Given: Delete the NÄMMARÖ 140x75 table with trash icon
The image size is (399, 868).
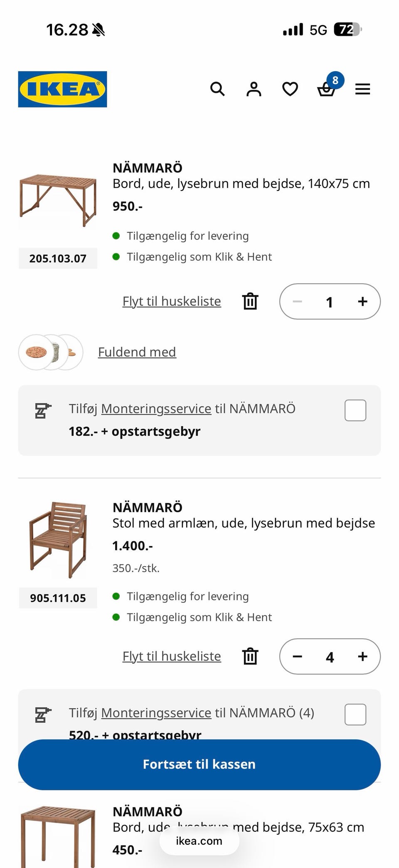Looking at the screenshot, I should coord(250,301).
